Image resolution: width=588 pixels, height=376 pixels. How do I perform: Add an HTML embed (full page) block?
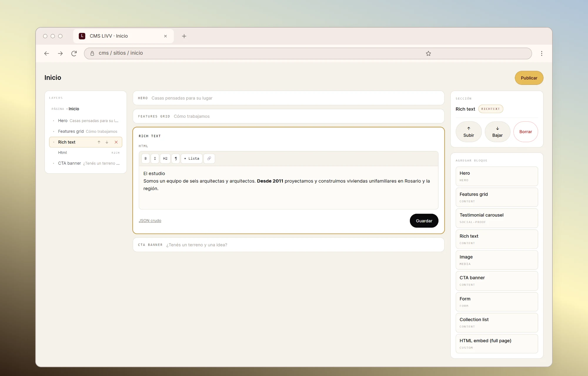pos(497,344)
